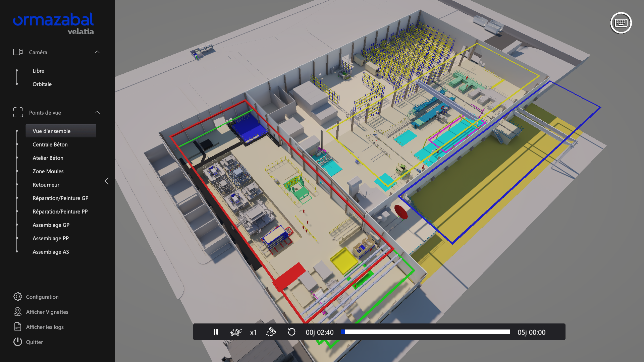Speed up with the rabbit icon
The image size is (644, 362).
(x=271, y=332)
